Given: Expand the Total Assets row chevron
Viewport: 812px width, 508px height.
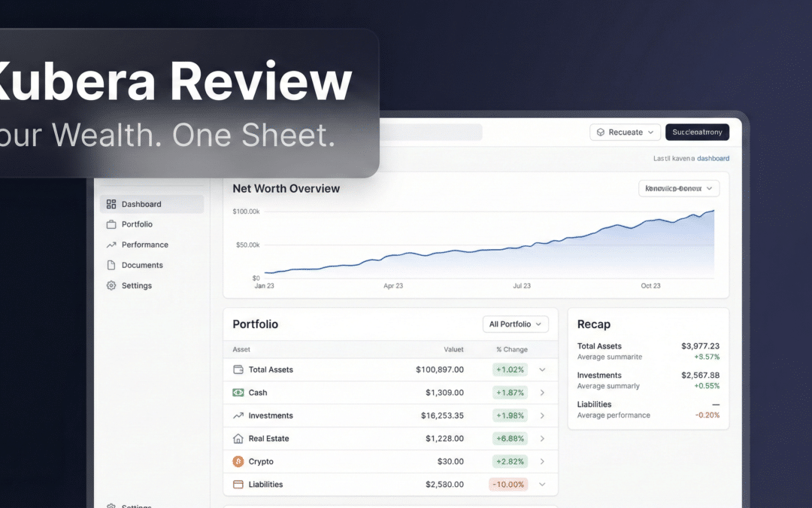Looking at the screenshot, I should (542, 370).
